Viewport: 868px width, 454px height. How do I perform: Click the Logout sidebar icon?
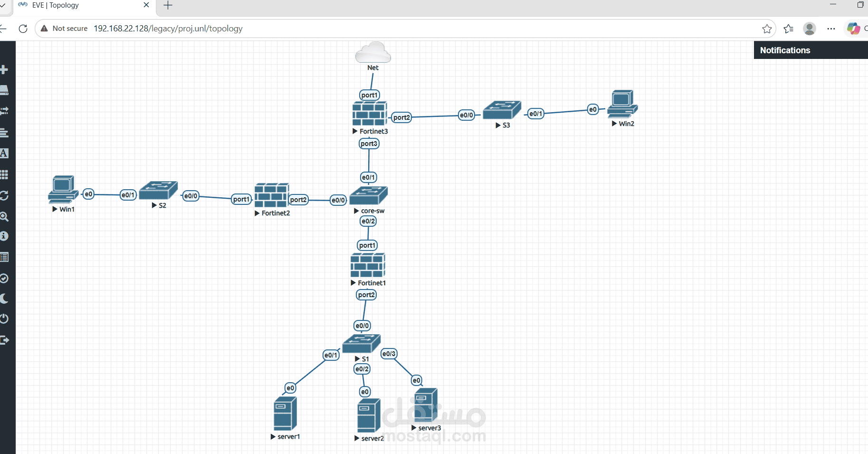4,340
